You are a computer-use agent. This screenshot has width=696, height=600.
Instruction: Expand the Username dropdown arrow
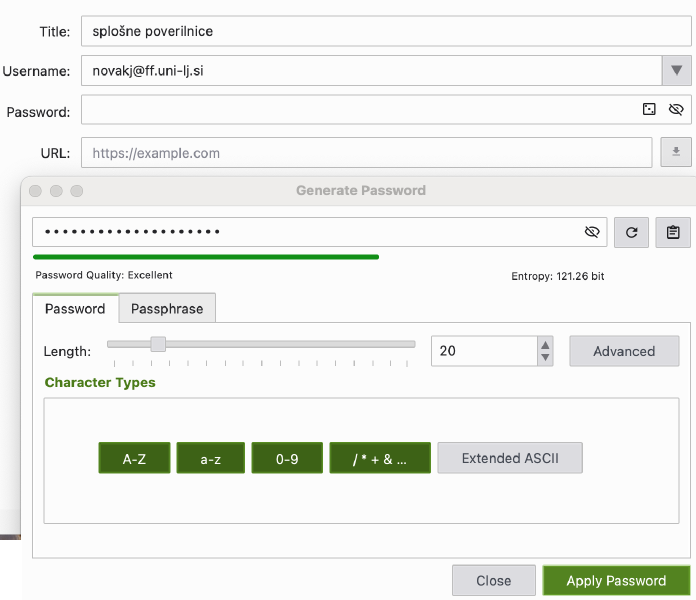676,70
